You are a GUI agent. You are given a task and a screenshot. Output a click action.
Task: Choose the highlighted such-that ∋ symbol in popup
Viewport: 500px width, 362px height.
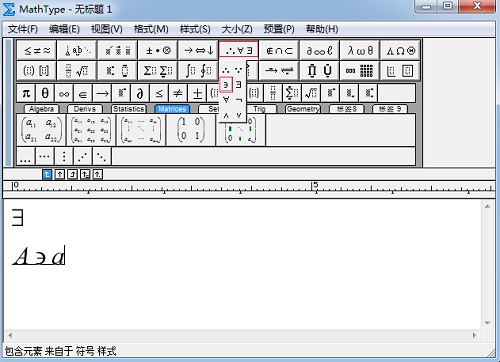pos(226,85)
